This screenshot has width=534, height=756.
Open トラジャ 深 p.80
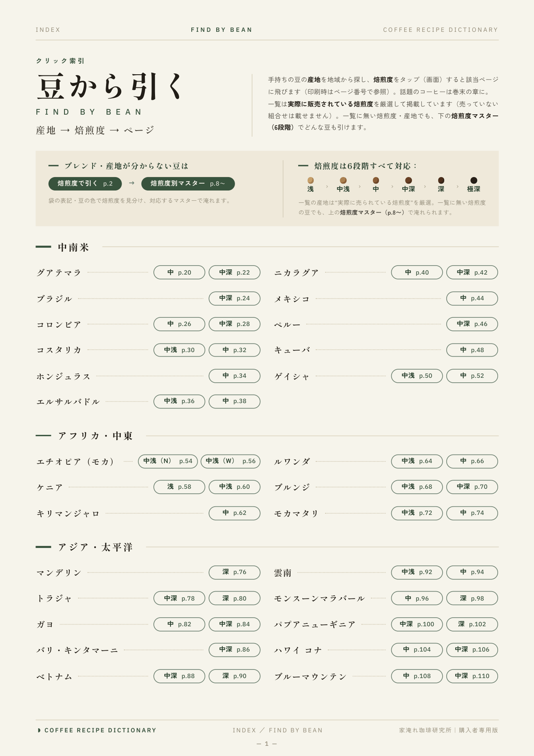pyautogui.click(x=235, y=598)
